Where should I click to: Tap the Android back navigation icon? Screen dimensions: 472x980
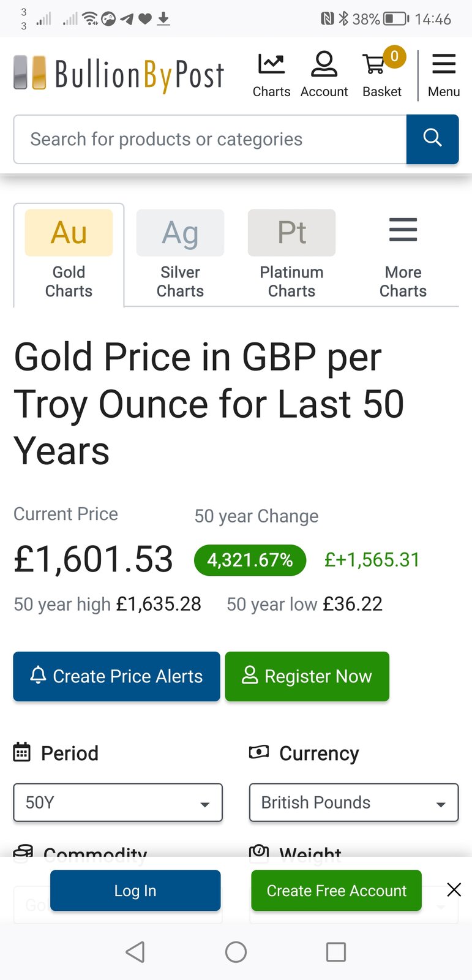[x=135, y=952]
